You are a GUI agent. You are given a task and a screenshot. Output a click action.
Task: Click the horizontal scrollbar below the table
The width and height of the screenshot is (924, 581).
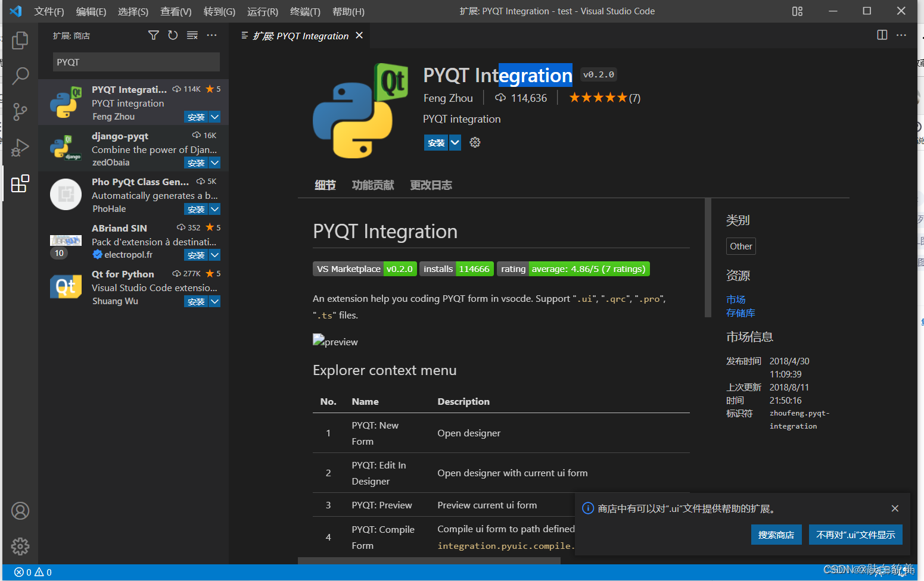coord(430,560)
